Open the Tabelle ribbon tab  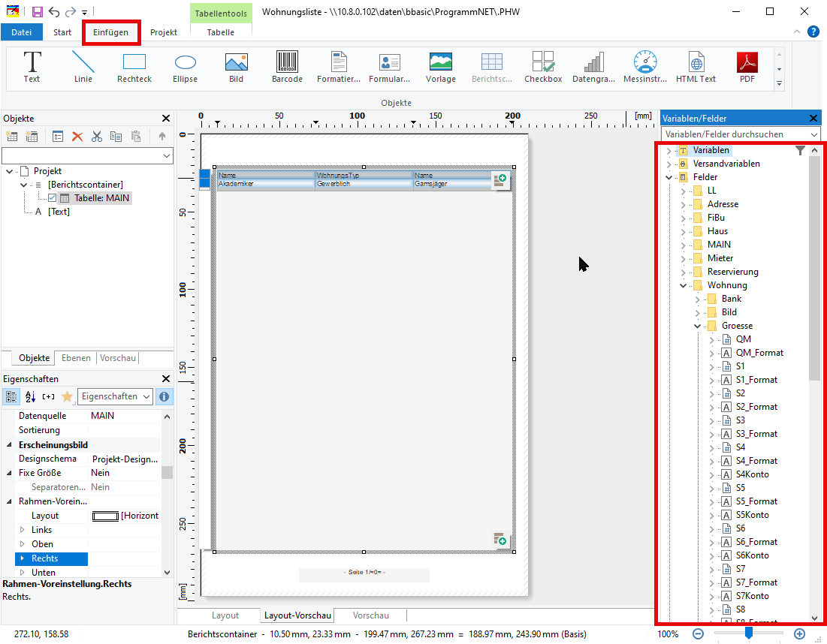221,32
